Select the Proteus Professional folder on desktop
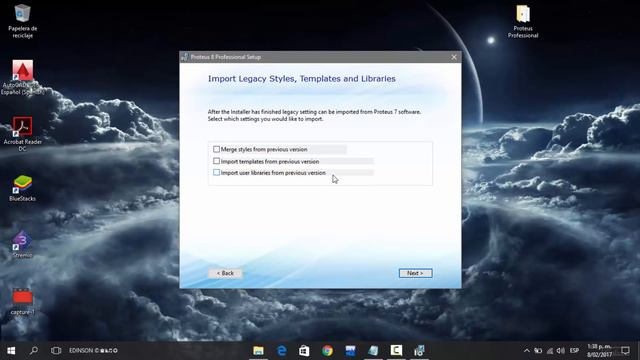The height and width of the screenshot is (360, 640). 523,22
